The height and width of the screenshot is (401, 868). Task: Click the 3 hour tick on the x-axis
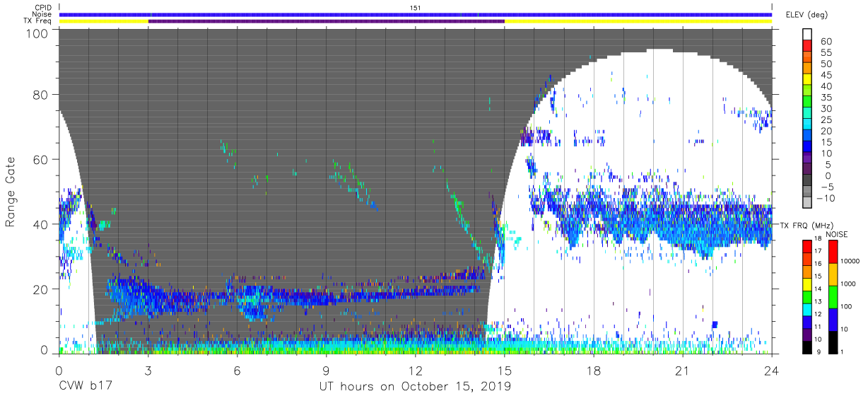pos(148,371)
